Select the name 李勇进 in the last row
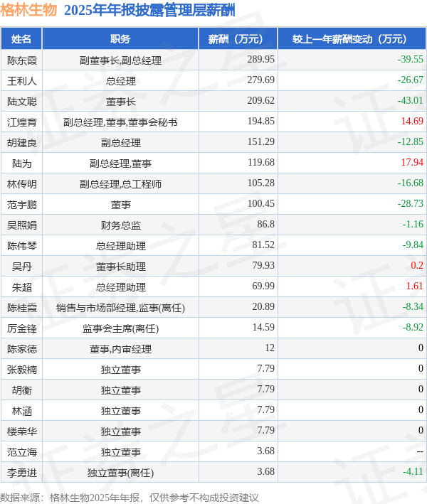The image size is (427, 504). coord(22,473)
